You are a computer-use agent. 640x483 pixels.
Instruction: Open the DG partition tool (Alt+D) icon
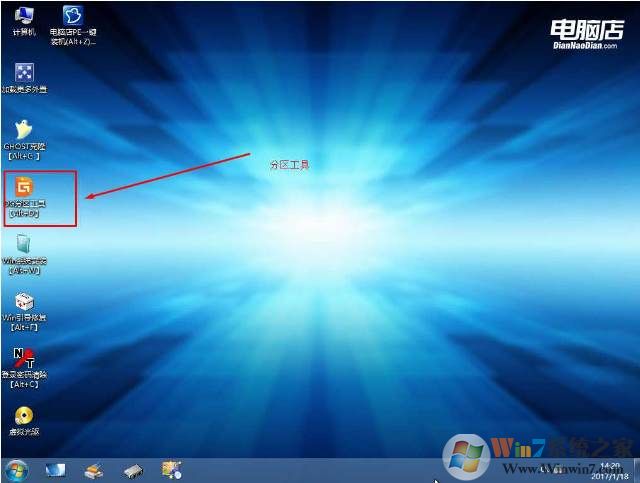pos(24,197)
